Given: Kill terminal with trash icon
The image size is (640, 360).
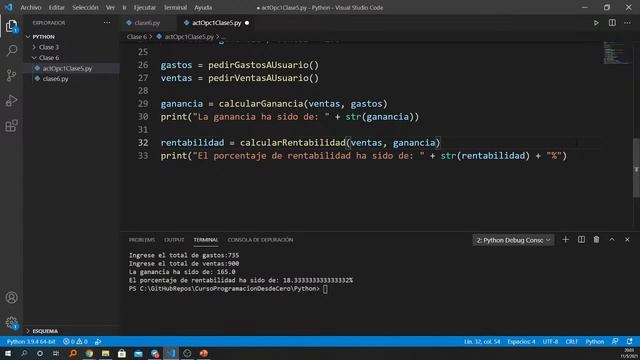Looking at the screenshot, I should tap(596, 240).
